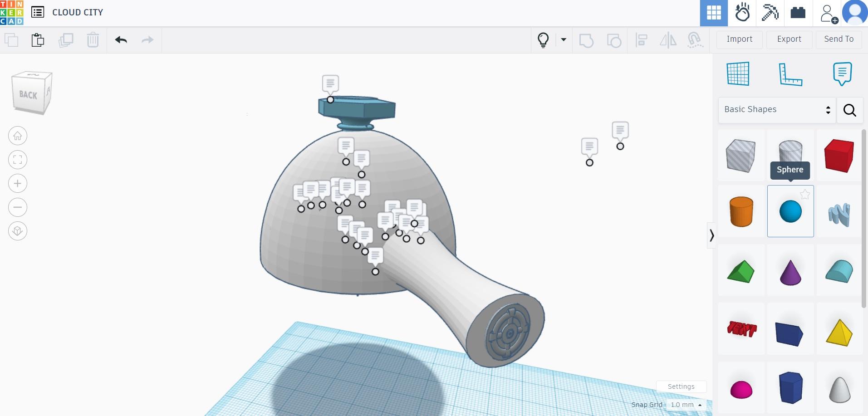Toggle orthographic perspective view cube icon

18,231
